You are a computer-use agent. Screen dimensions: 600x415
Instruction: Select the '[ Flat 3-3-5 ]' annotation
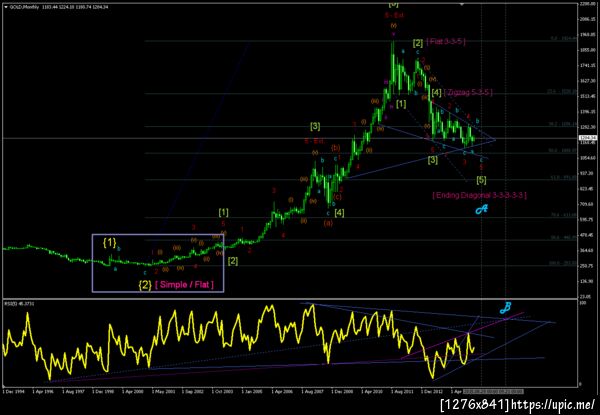446,41
